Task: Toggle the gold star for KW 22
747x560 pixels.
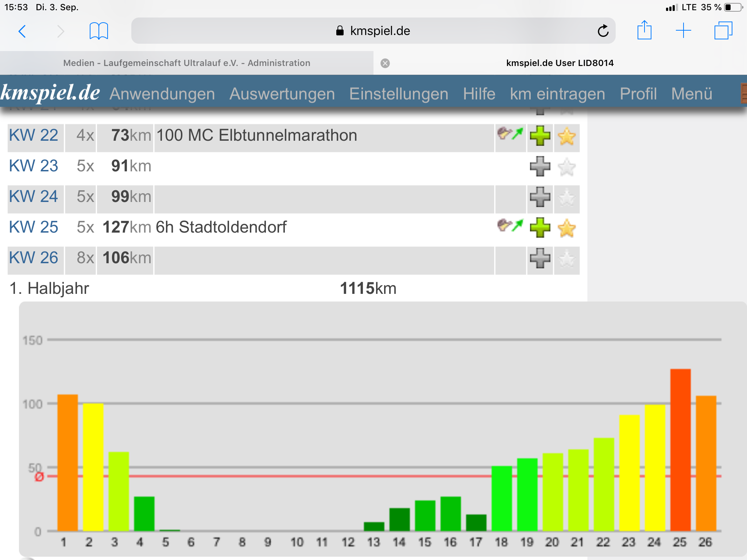Action: 567,136
